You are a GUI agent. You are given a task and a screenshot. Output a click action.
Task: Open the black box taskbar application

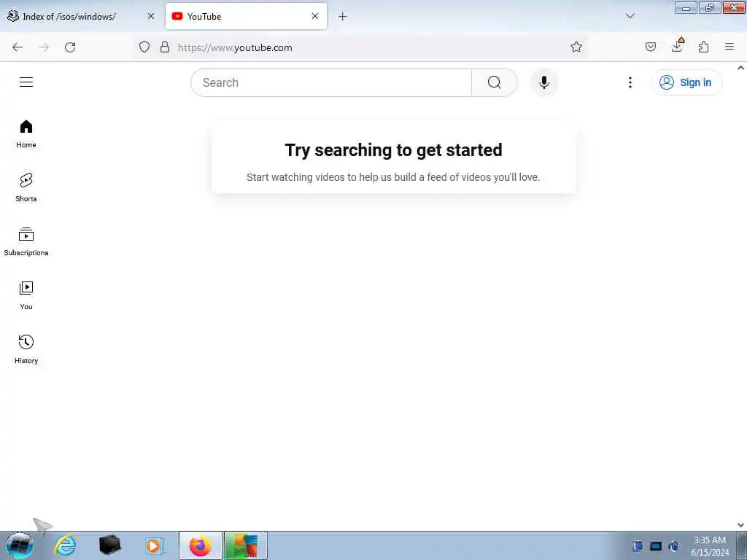[110, 545]
